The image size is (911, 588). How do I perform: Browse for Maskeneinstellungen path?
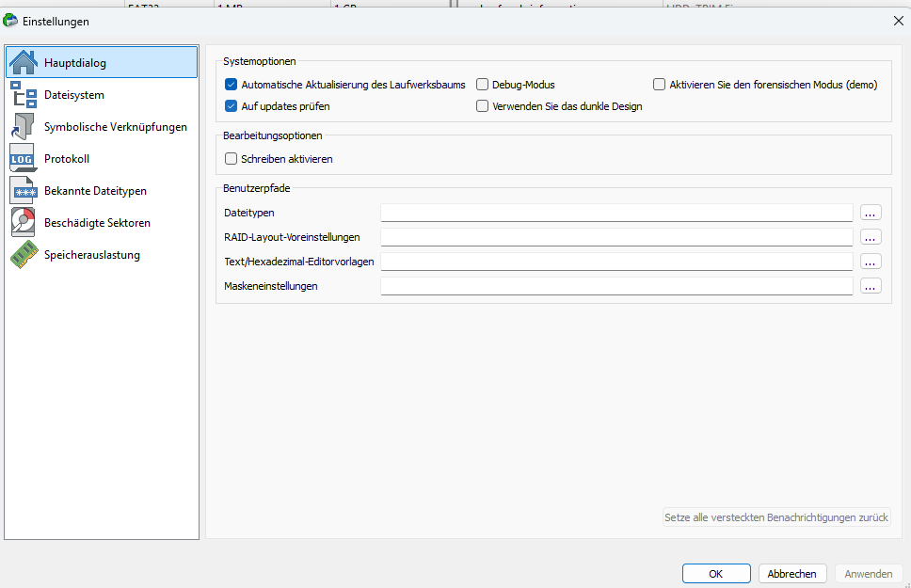point(871,286)
